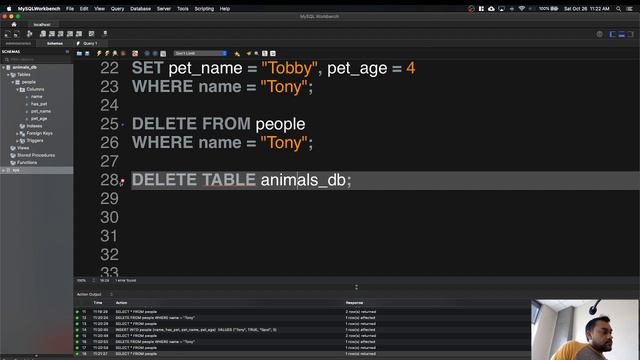Viewport: 640px width, 360px height.
Task: Click search table data icon in toolbar
Action: click(x=91, y=34)
